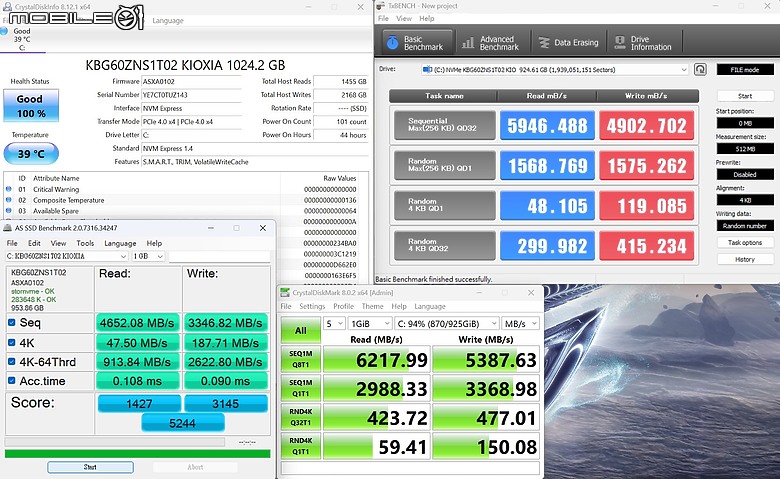Click the AS SSD Benchmark title icon
The width and height of the screenshot is (780, 479).
(7, 228)
